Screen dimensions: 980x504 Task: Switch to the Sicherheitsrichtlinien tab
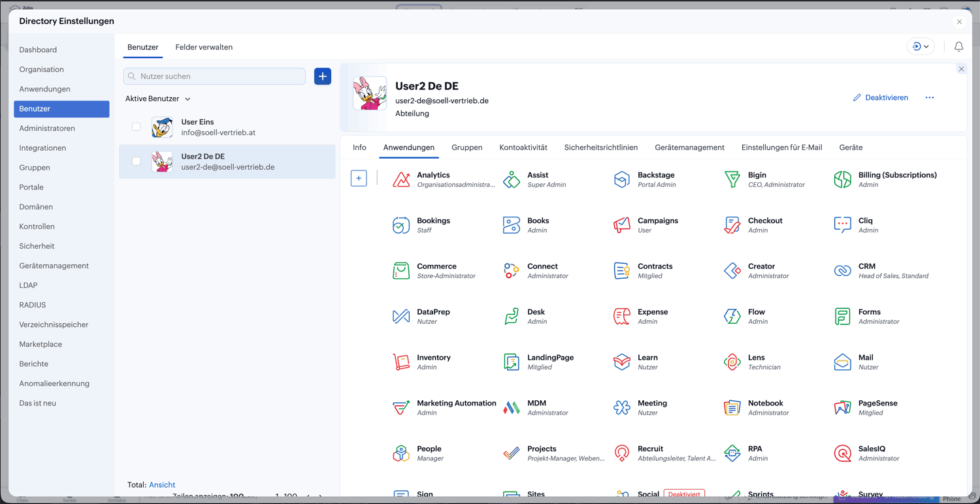point(601,148)
